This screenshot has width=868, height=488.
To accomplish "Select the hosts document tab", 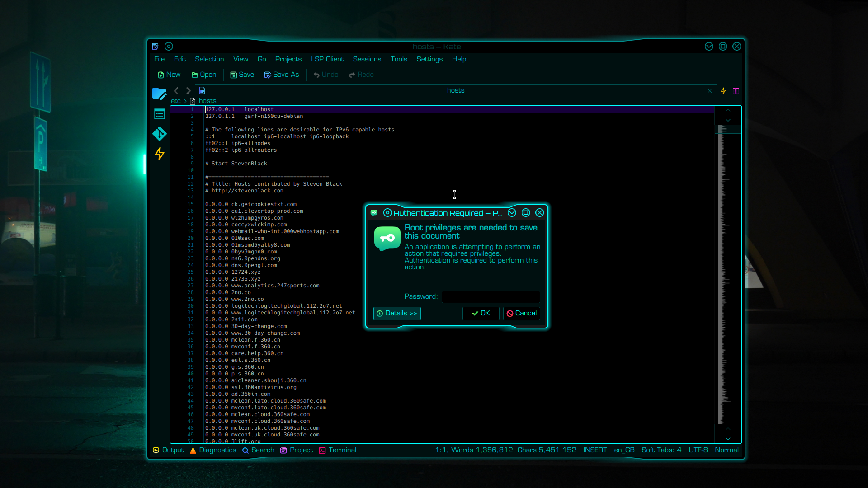I will tap(456, 90).
